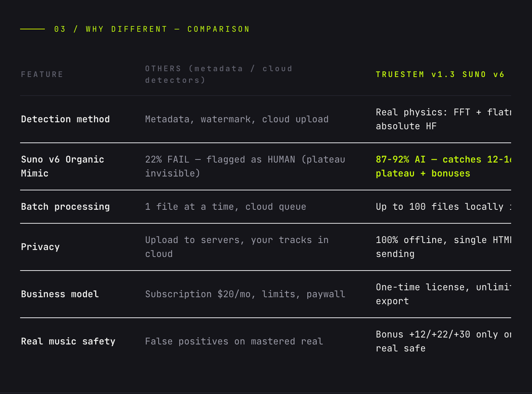Click the 'Metadata, watermark, cloud upload' cell
Screen dimensions: 532x394
pos(237,119)
